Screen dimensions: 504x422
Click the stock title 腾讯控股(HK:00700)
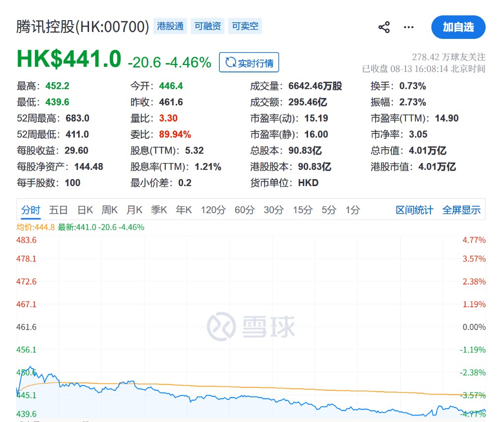click(x=83, y=27)
